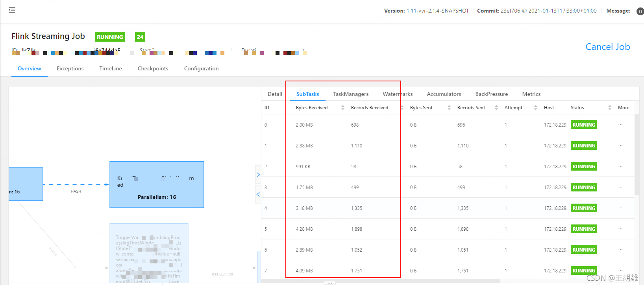Click the '696' records sent cell
Screen dimensions: 644x285
pos(461,125)
